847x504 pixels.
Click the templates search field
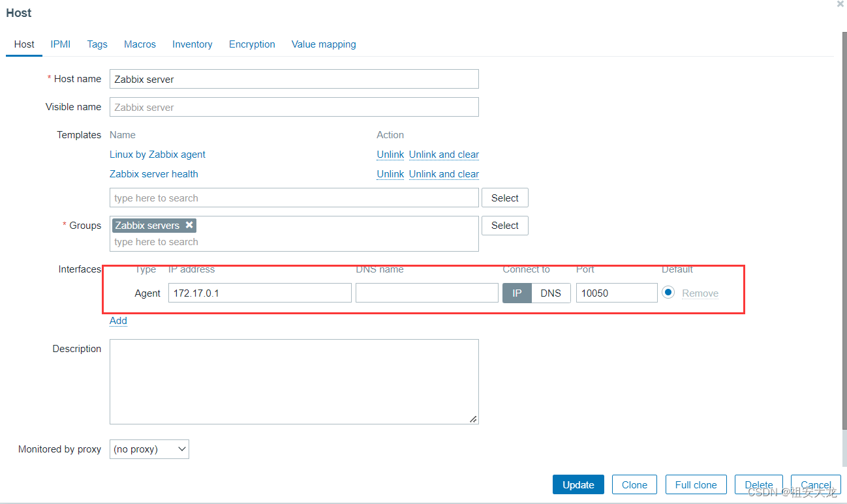(x=294, y=198)
